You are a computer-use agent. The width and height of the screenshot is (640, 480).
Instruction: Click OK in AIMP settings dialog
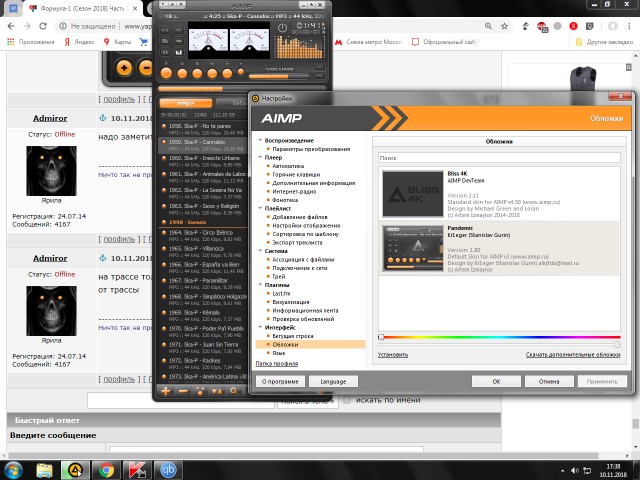tap(496, 382)
